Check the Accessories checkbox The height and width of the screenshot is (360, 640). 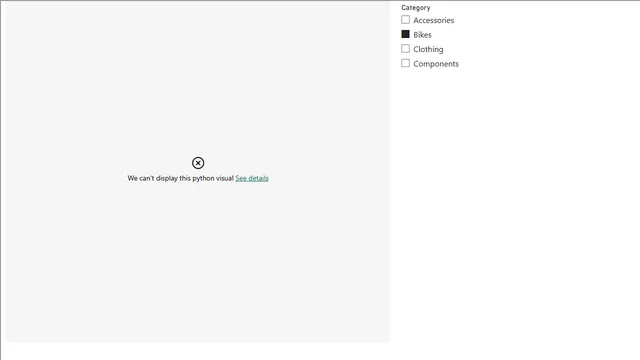tap(405, 20)
